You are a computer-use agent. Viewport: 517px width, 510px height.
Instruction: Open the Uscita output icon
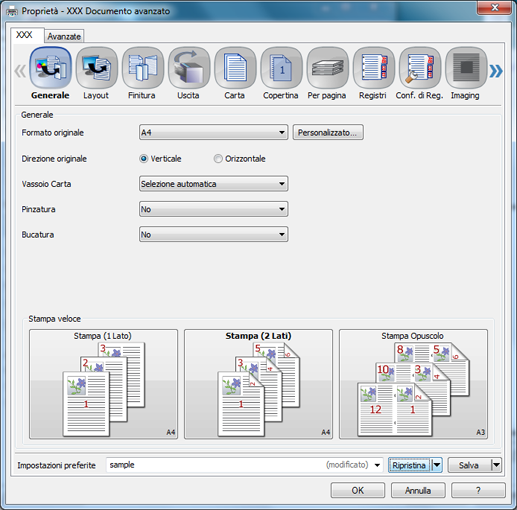click(x=189, y=68)
